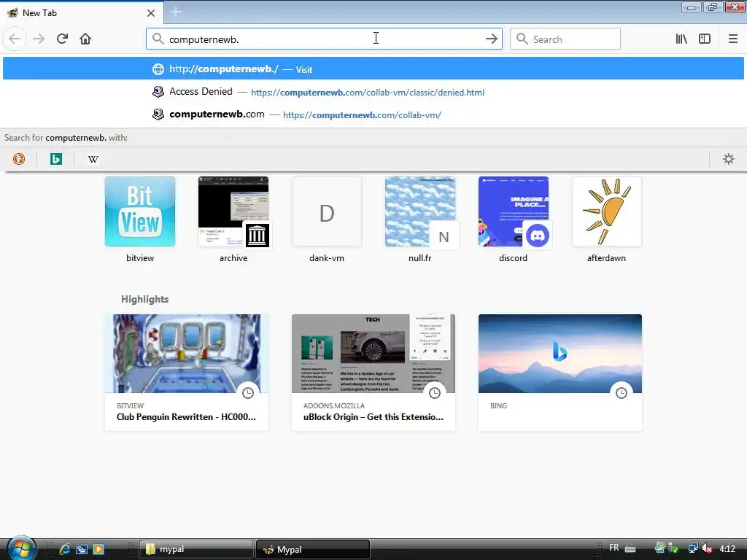Search with Bing engine icon
The height and width of the screenshot is (560, 747).
click(x=55, y=159)
